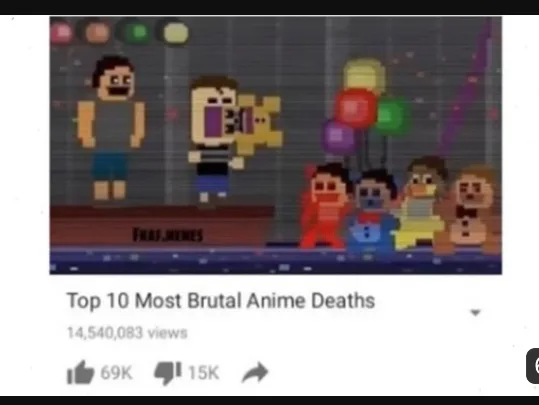Click the tall man in gray tank top

point(111,129)
